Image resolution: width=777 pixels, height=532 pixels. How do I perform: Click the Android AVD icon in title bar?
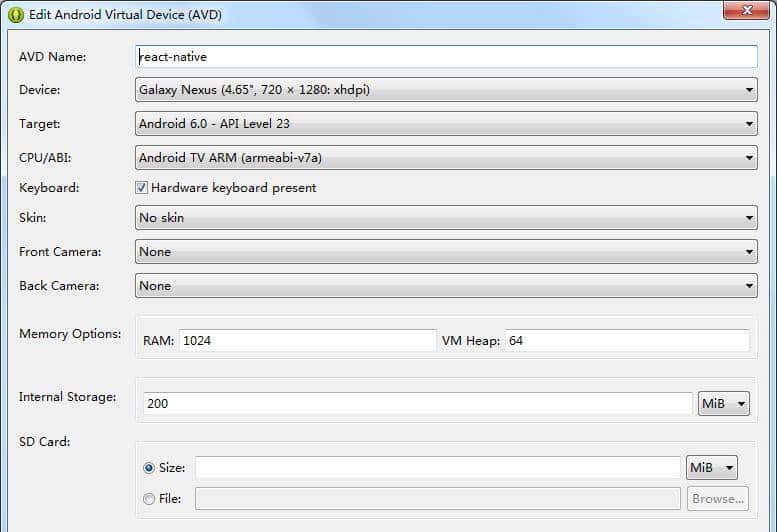coord(16,15)
